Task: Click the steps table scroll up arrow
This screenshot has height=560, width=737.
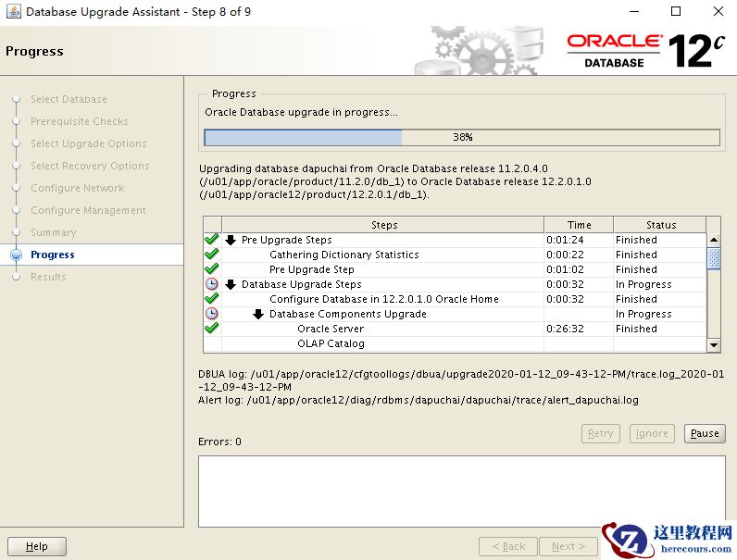Action: tap(714, 240)
